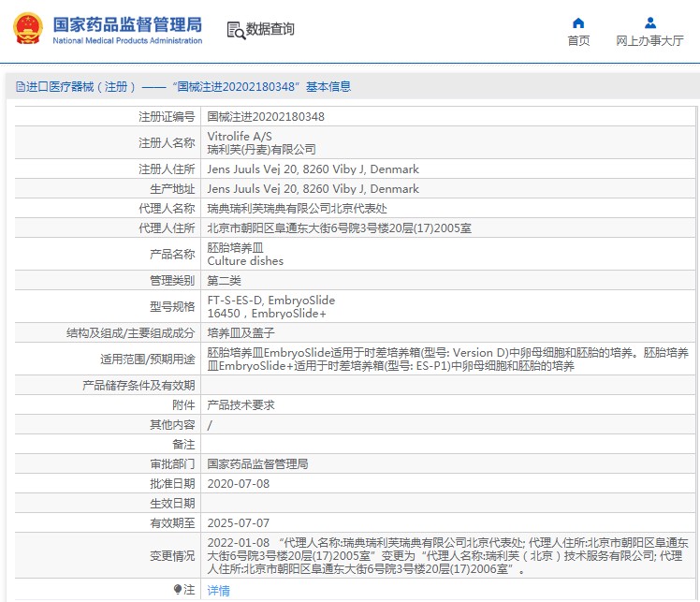Viewport: 700px width, 602px height.
Task: Go to 首页 text link
Action: pyautogui.click(x=578, y=40)
